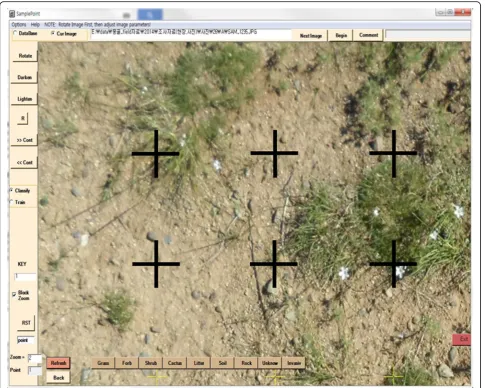Click the SamplePoint title bar icon
Viewport: 485px width, 388px height.
coord(12,14)
